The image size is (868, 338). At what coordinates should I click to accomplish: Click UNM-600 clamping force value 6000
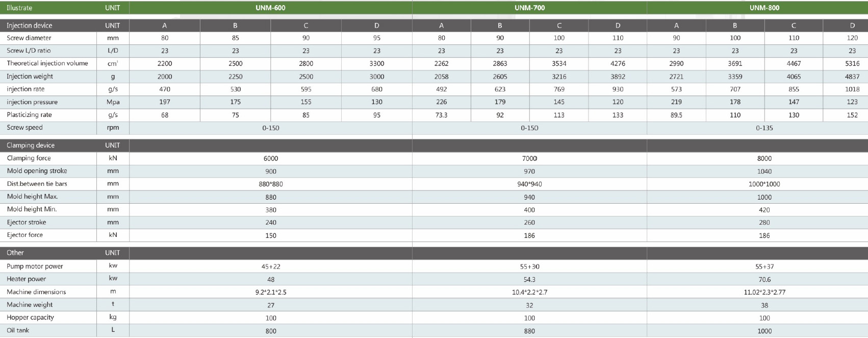(270, 158)
